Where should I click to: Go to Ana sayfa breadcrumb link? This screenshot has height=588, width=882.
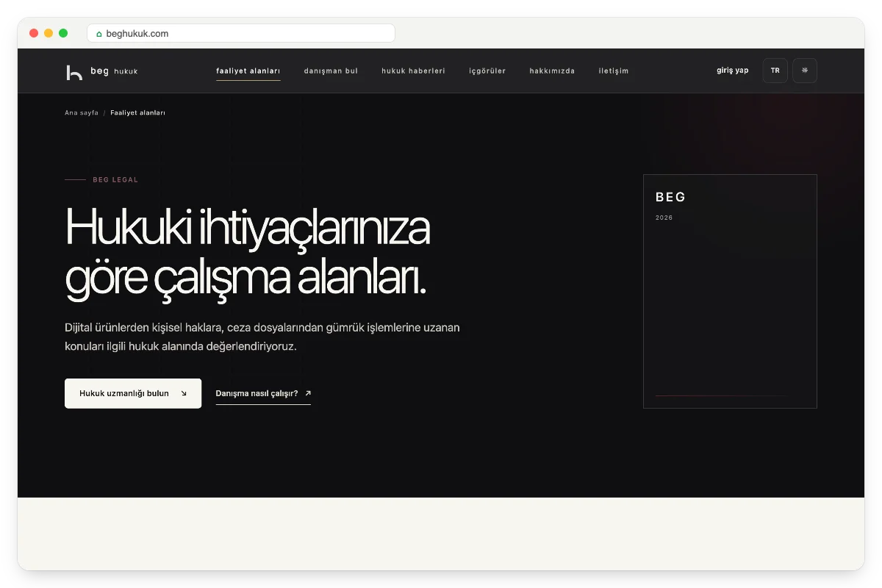(82, 113)
